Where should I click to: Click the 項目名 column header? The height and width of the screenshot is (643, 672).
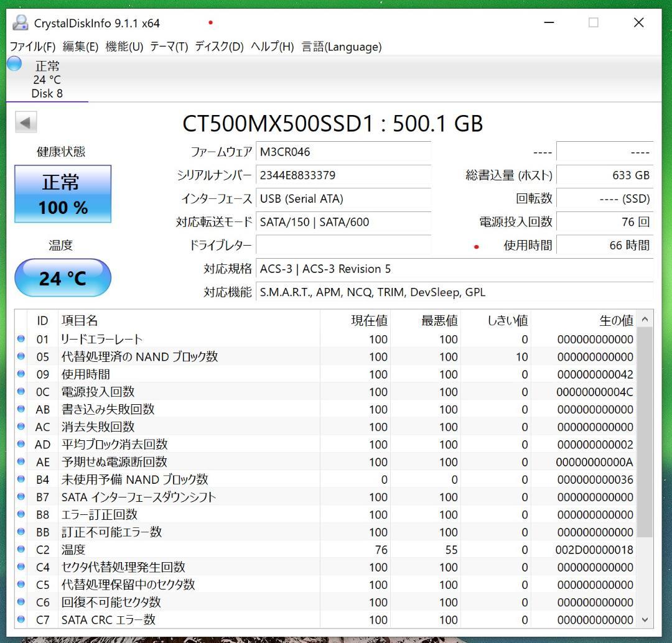point(189,320)
